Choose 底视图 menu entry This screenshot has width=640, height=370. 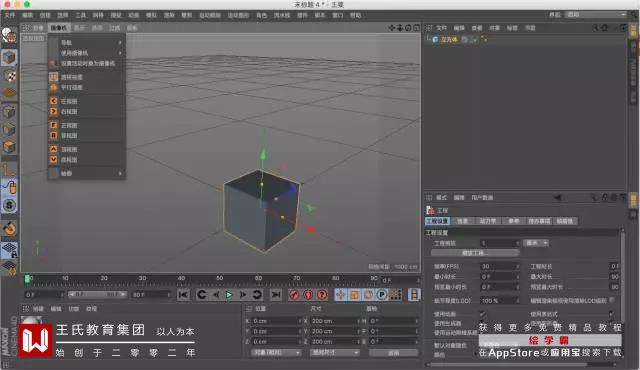tap(87, 160)
